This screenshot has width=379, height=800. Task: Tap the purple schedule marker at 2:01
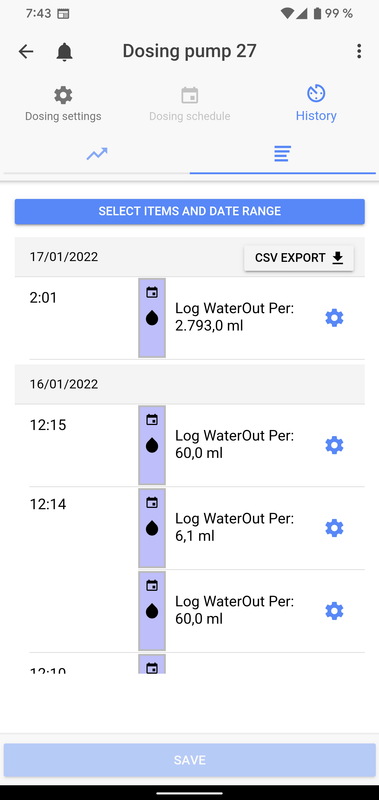(x=152, y=318)
